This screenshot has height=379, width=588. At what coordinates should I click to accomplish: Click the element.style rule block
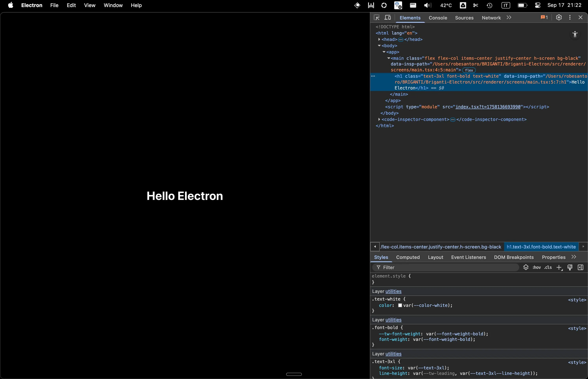[479, 279]
